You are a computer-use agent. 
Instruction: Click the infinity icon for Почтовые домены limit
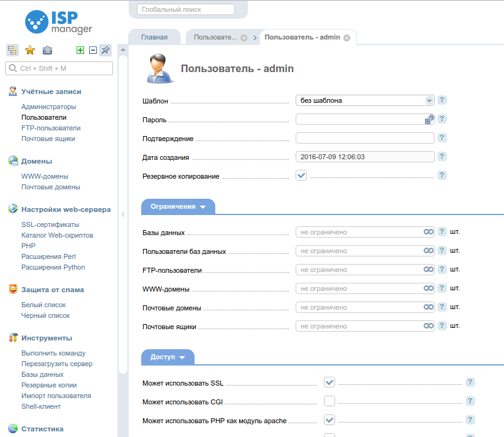429,307
